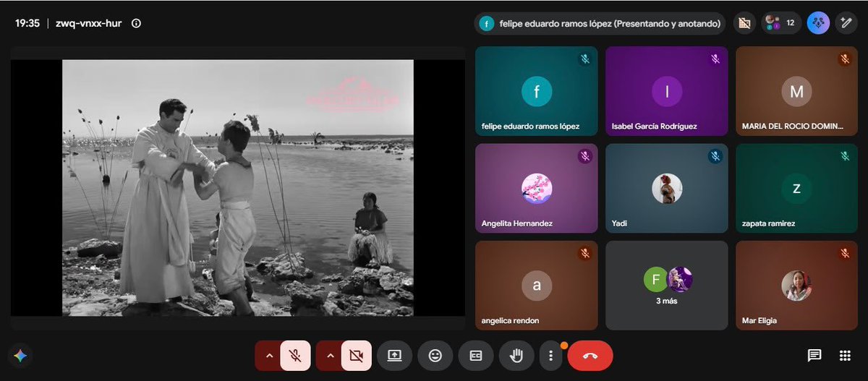Open more options three-dot menu
The height and width of the screenshot is (381, 868).
551,356
